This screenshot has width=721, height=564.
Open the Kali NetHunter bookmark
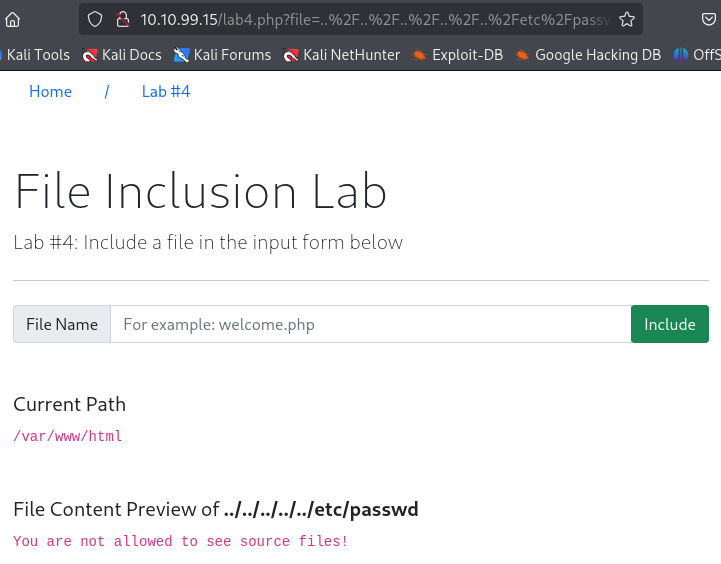tap(342, 55)
